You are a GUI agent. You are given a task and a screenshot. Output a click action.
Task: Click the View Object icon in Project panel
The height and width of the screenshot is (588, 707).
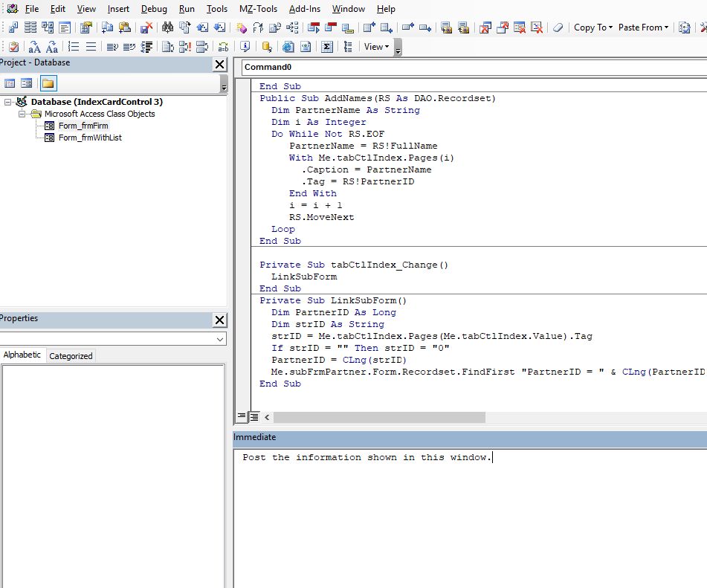point(27,83)
